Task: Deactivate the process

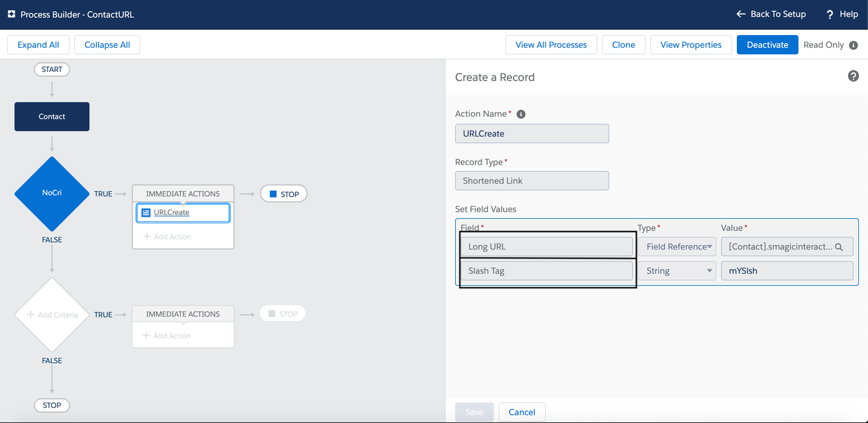Action: tap(767, 45)
